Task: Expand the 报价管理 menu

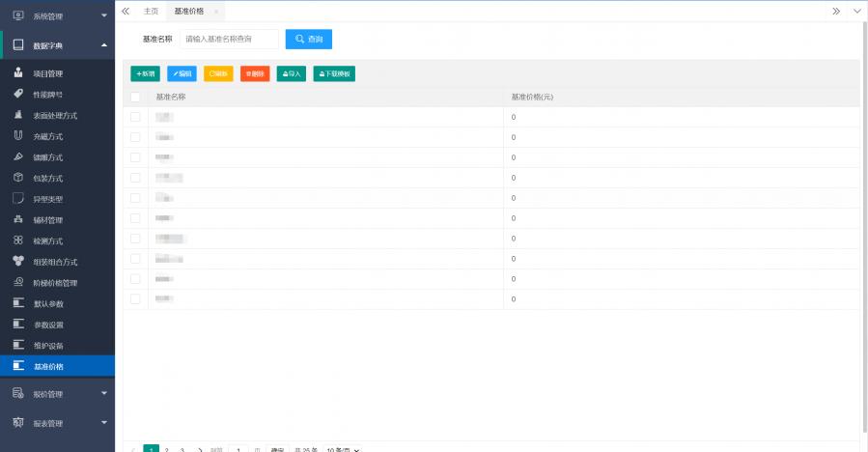Action: pos(57,394)
